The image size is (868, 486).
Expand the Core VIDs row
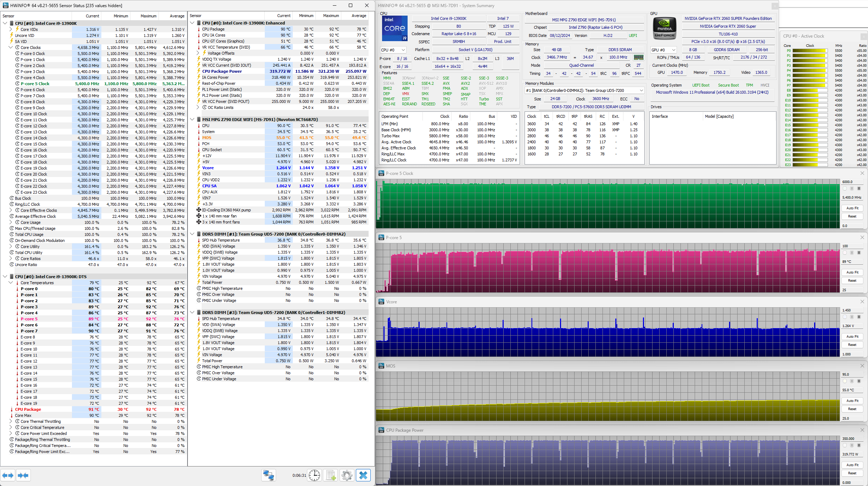(x=11, y=29)
